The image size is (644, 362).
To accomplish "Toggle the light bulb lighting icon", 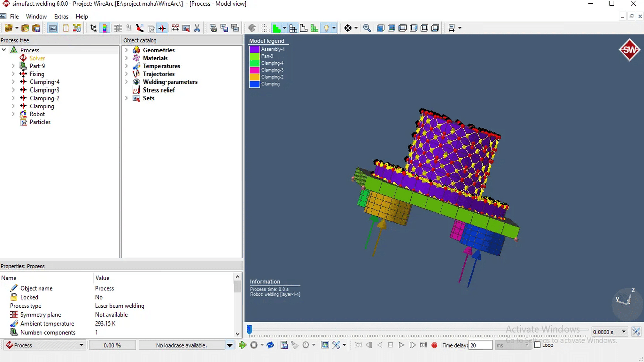I will (326, 28).
